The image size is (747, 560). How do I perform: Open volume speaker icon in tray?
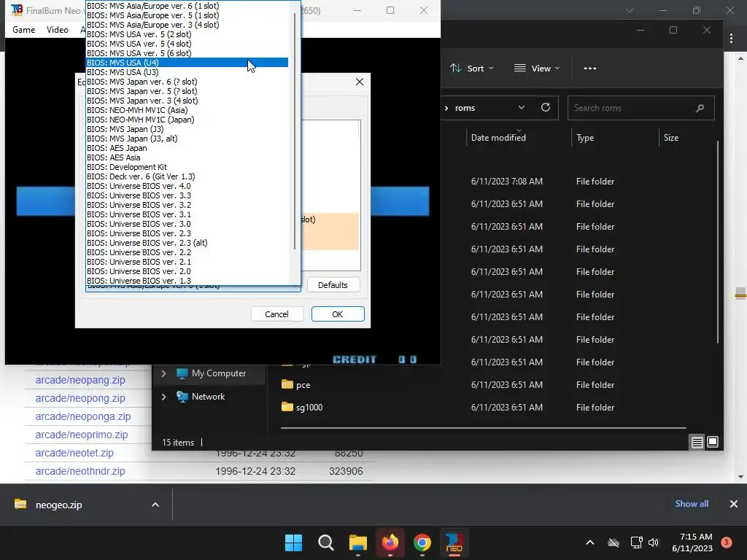coord(654,542)
